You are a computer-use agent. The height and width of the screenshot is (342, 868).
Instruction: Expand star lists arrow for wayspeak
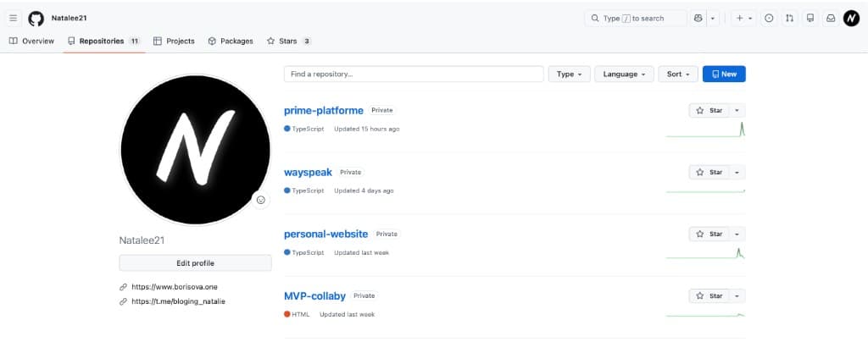tap(737, 173)
